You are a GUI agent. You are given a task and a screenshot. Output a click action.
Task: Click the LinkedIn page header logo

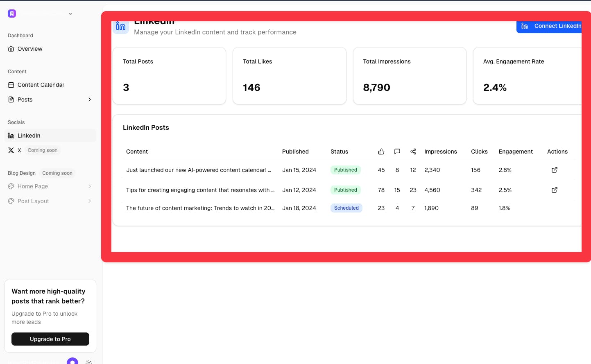pos(121,27)
